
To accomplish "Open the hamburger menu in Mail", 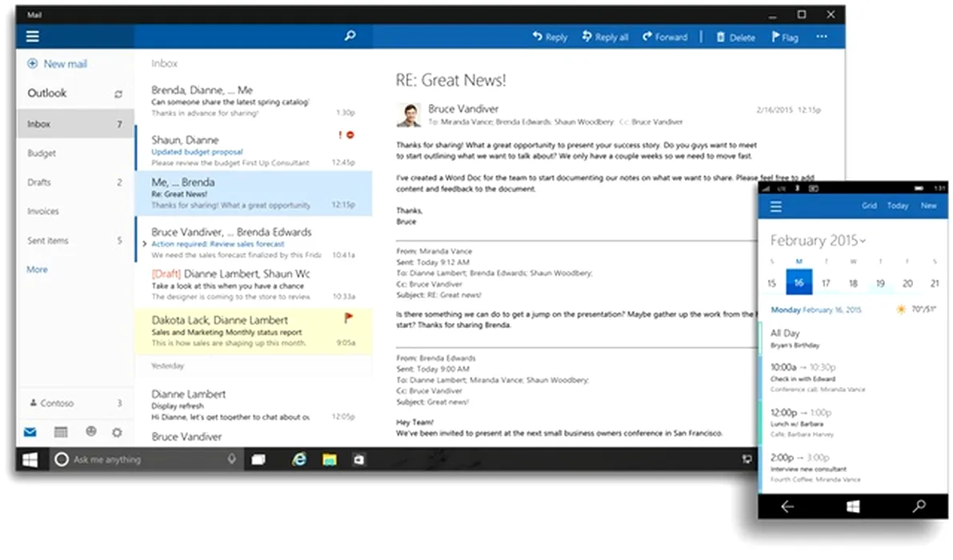I will pyautogui.click(x=33, y=37).
